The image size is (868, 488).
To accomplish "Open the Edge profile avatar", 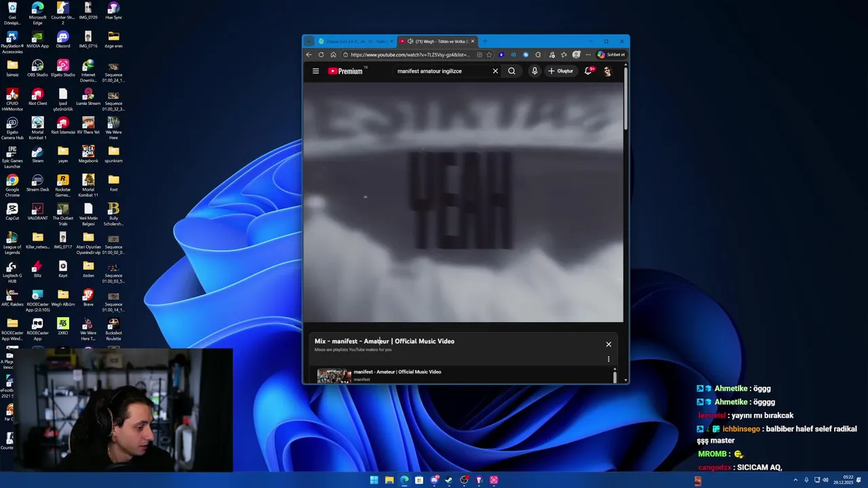I will point(576,55).
